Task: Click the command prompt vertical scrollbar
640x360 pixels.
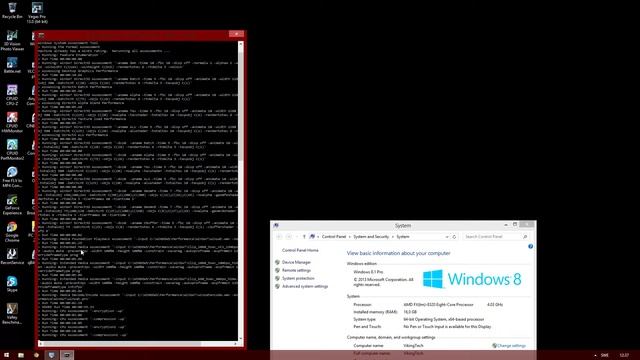Action: pos(241,191)
